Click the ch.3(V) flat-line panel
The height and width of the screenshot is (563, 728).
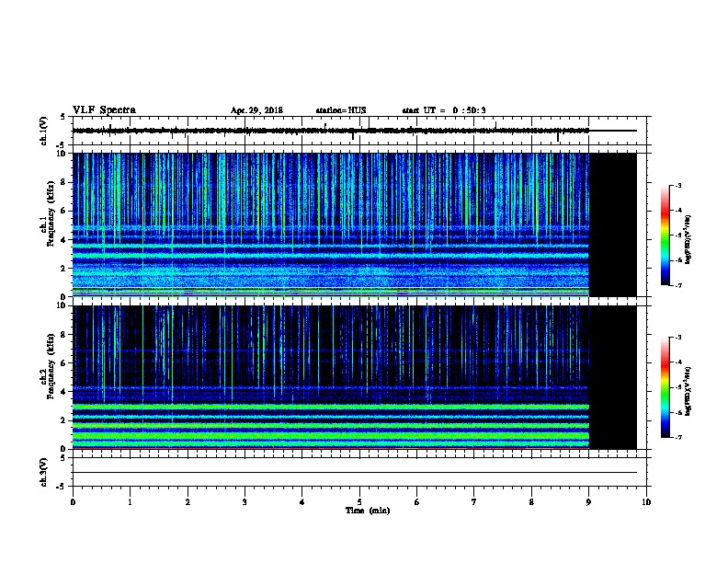pyautogui.click(x=359, y=472)
